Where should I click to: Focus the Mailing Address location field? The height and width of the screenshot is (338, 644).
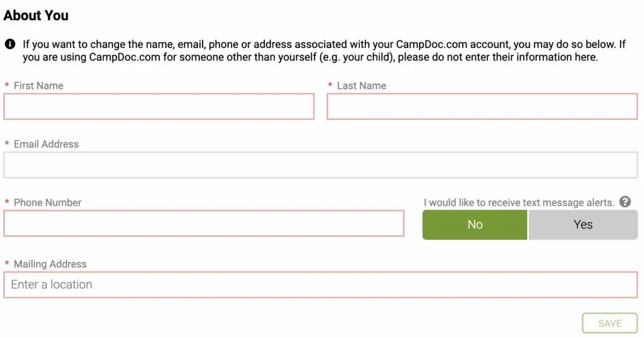(321, 284)
